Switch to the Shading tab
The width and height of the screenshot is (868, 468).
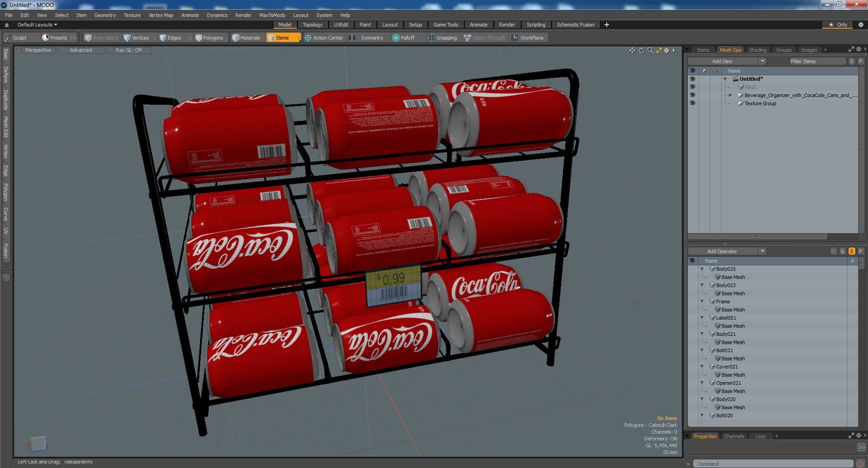click(x=758, y=50)
